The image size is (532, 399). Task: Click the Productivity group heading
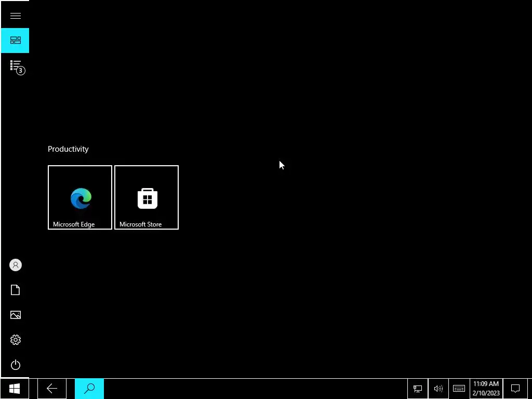68,149
